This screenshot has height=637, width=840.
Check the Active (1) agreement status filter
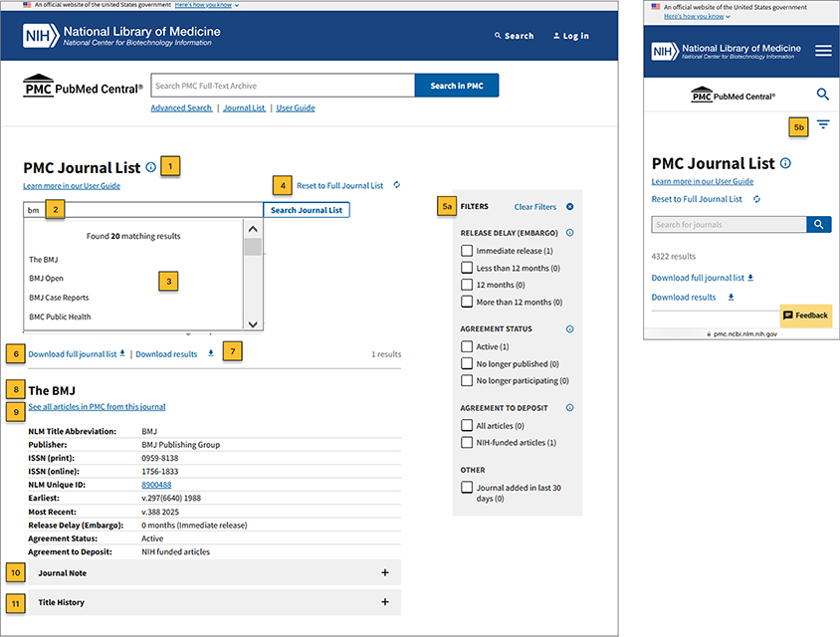[x=467, y=346]
